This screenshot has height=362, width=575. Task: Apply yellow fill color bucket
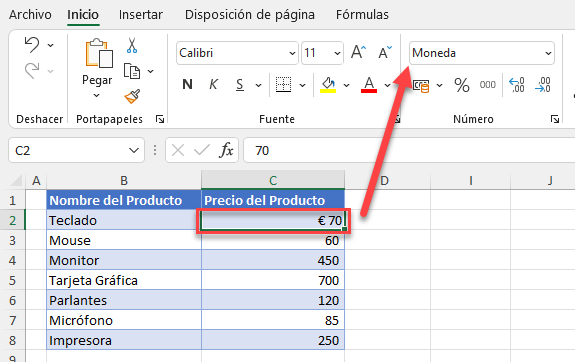(x=328, y=85)
